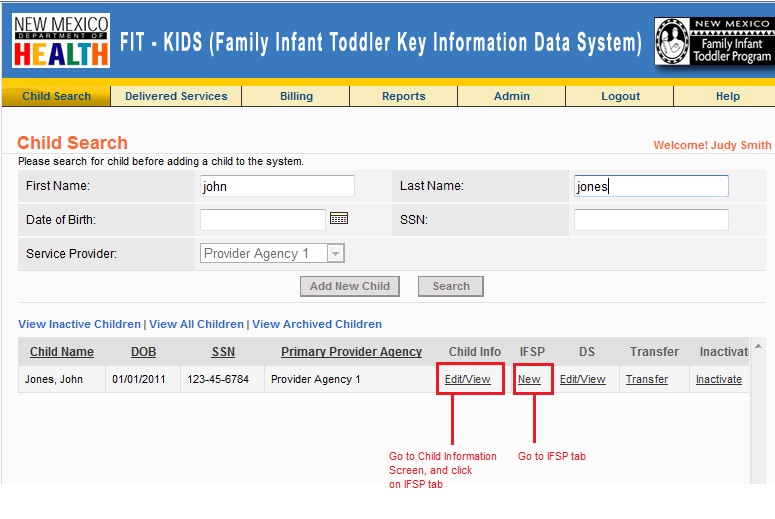775x519 pixels.
Task: Select the Reports menu item
Action: pos(404,96)
